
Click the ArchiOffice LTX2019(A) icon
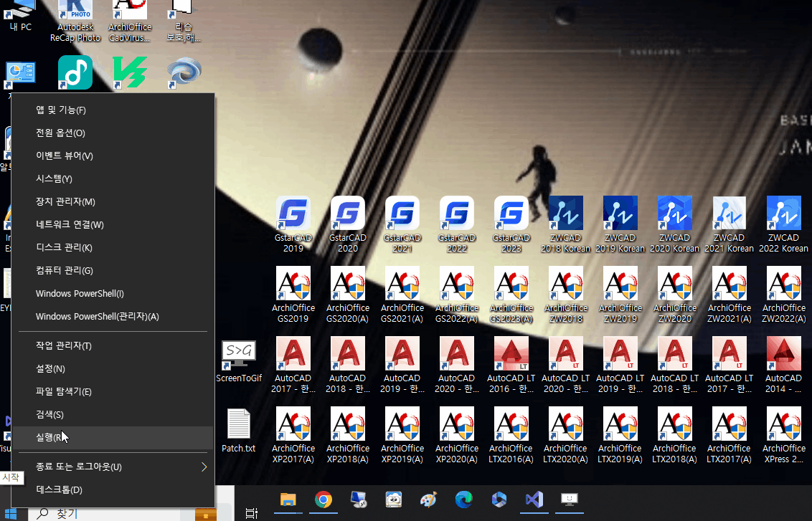click(620, 434)
